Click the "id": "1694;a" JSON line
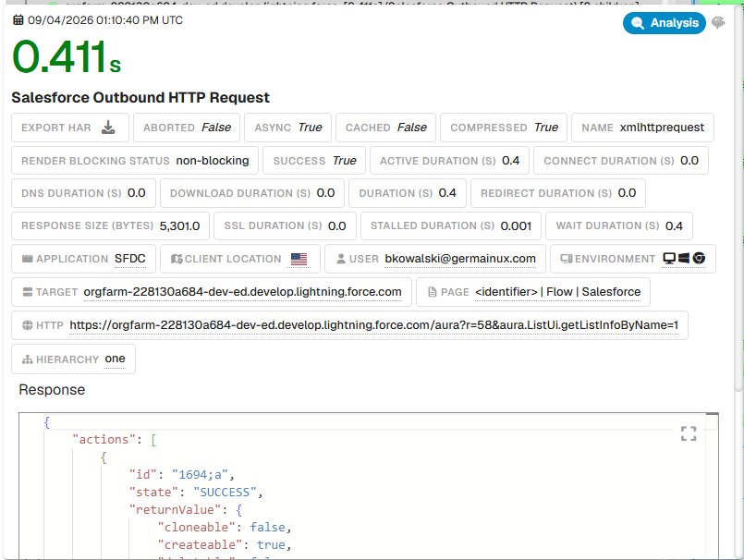 182,475
